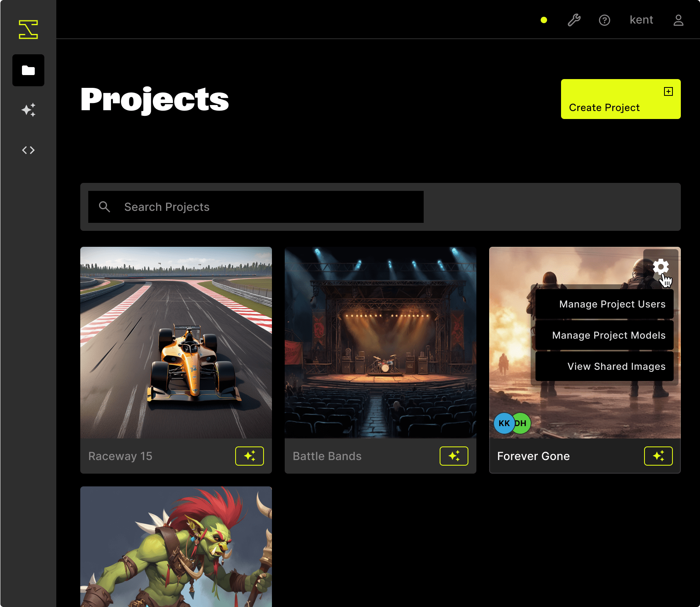Select the sparkles generation icon in sidebar

click(x=28, y=110)
